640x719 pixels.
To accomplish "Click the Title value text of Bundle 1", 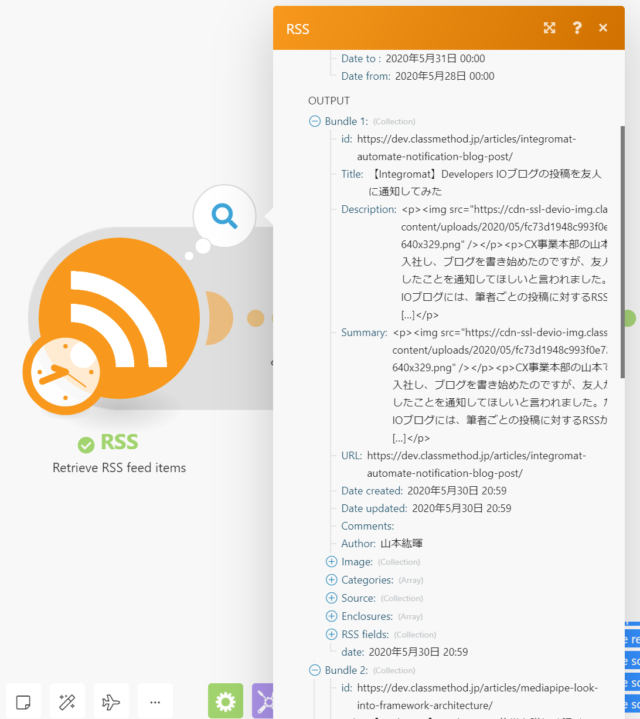I will [484, 183].
